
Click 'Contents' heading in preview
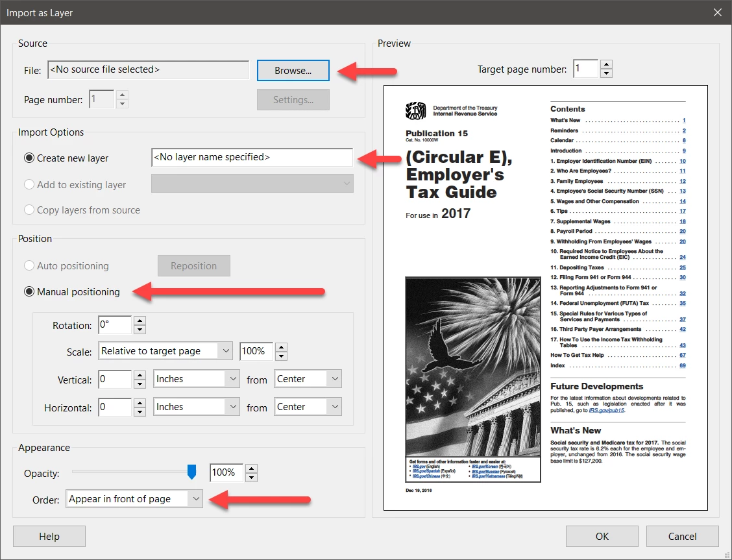coord(568,109)
